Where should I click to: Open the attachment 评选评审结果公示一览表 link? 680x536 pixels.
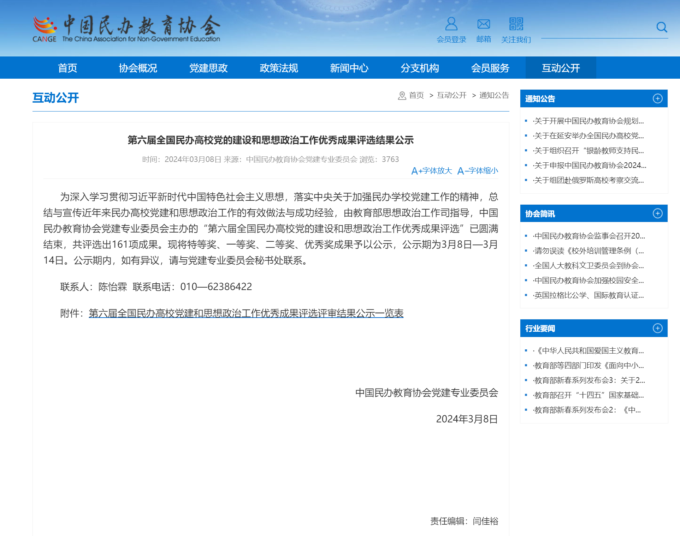pyautogui.click(x=245, y=313)
